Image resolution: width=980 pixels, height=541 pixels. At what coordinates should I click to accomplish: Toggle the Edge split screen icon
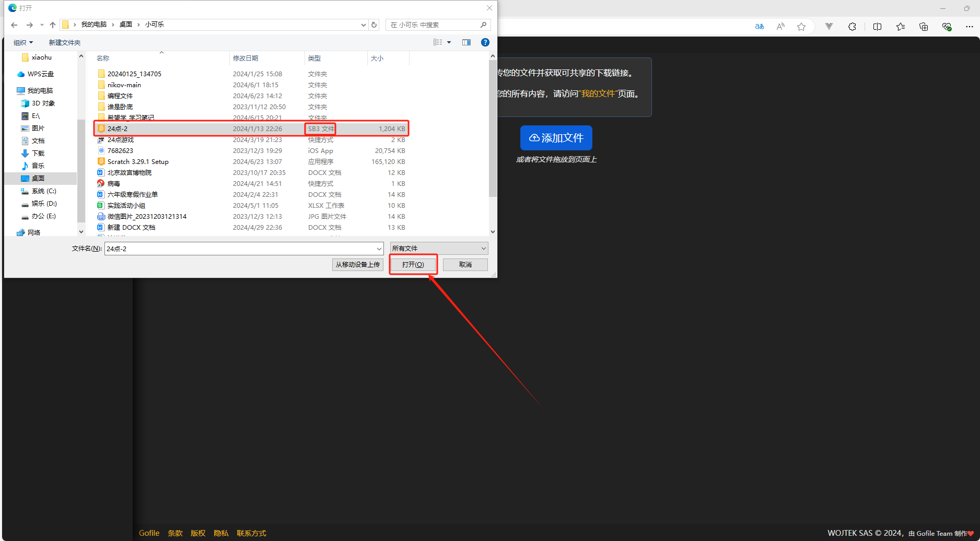click(877, 27)
